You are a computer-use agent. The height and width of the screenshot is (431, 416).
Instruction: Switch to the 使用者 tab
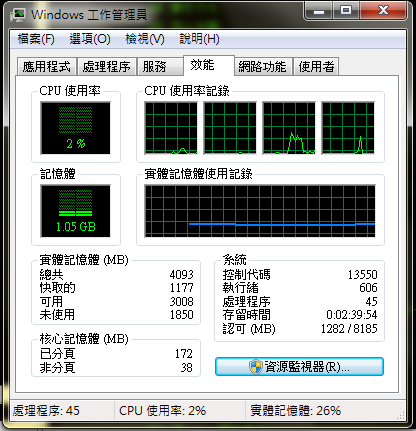coord(316,66)
